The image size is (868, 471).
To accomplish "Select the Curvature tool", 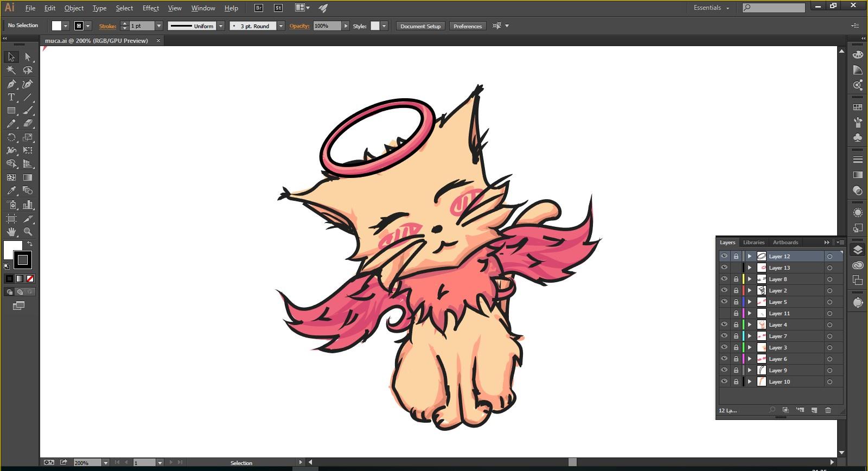I will pyautogui.click(x=28, y=84).
